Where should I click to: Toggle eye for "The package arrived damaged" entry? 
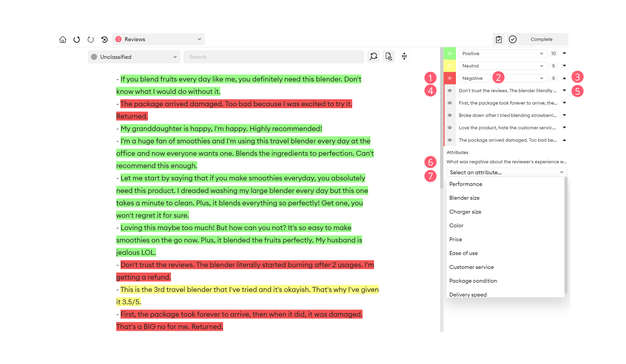tap(450, 140)
